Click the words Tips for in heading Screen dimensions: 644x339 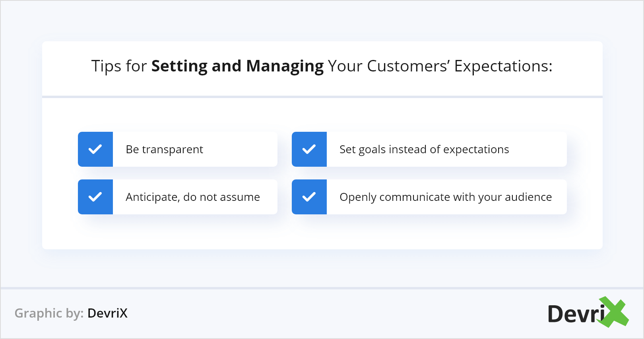[x=119, y=66]
